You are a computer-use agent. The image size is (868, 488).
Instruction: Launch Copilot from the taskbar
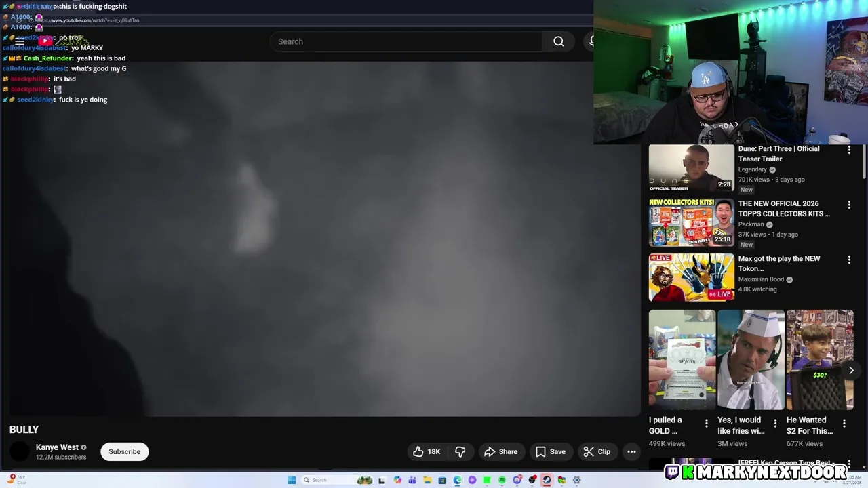pos(397,480)
